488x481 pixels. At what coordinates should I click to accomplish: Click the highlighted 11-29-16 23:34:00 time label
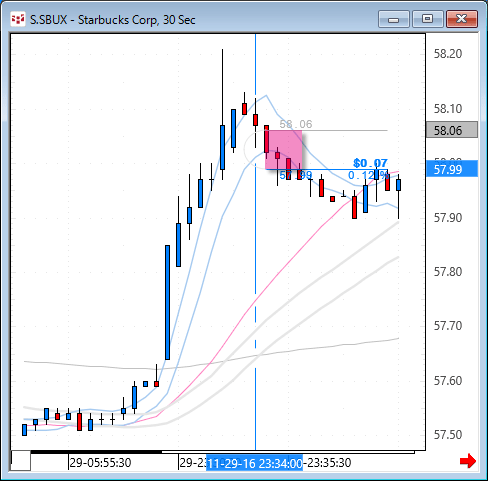click(255, 463)
